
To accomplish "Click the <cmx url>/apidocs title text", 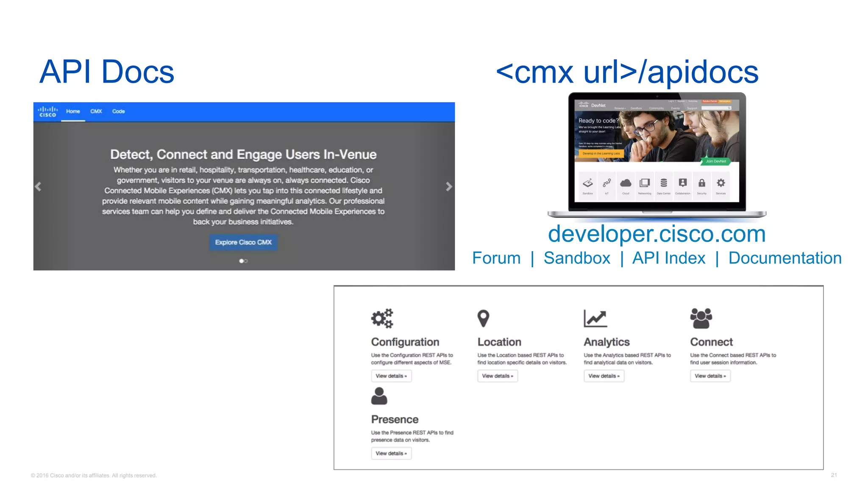I will (627, 72).
